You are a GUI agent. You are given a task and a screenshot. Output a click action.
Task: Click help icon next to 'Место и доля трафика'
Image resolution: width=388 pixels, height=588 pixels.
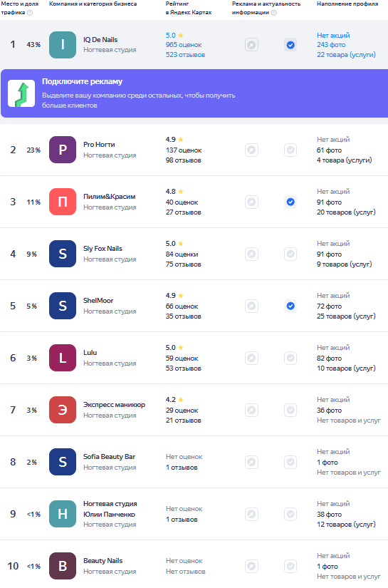pos(30,13)
